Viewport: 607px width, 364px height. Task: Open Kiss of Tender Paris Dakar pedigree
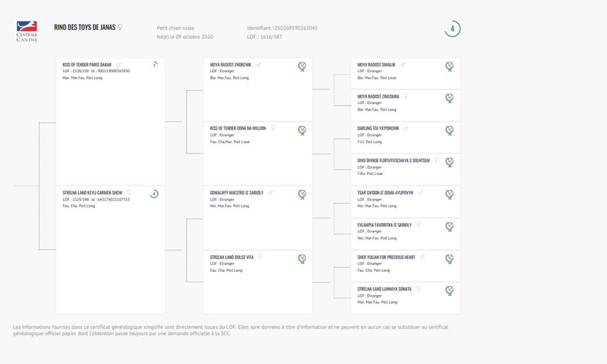point(87,64)
